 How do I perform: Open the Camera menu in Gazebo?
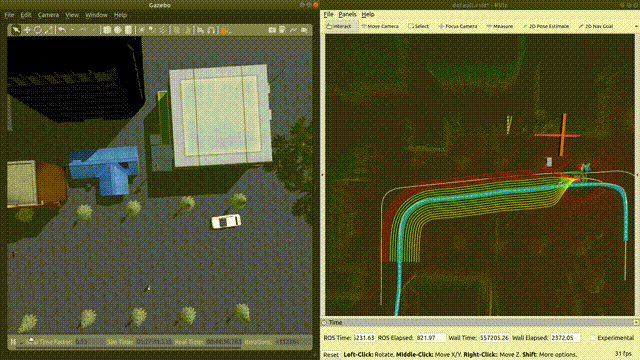48,15
